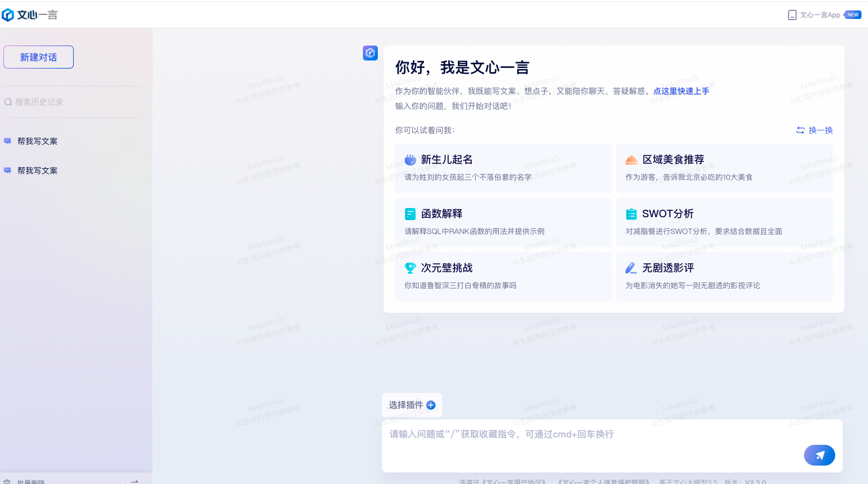The image size is (868, 484).
Task: Click the 文心一言 bot avatar icon
Action: pyautogui.click(x=370, y=53)
